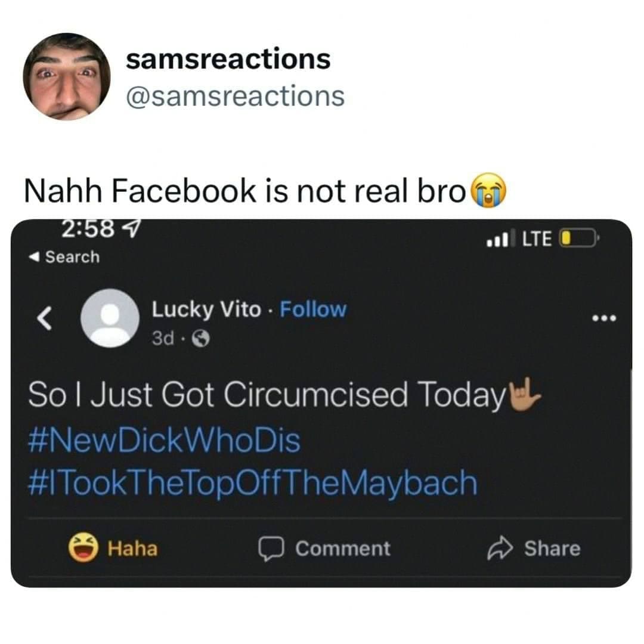
Task: Follow Lucky Vito
Action: (313, 309)
